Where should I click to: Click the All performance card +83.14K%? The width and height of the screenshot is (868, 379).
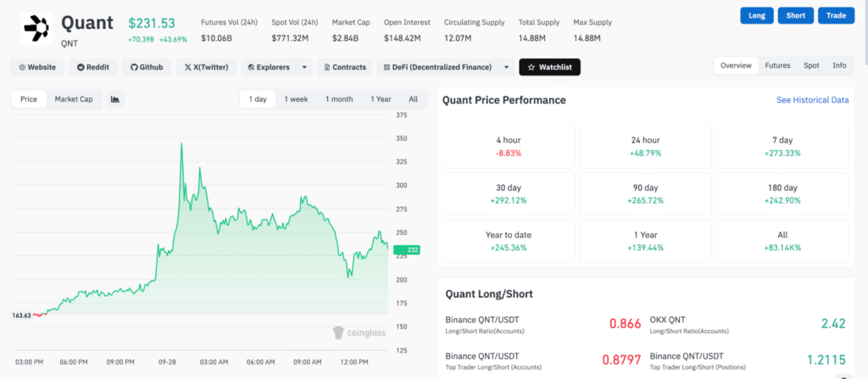(782, 241)
